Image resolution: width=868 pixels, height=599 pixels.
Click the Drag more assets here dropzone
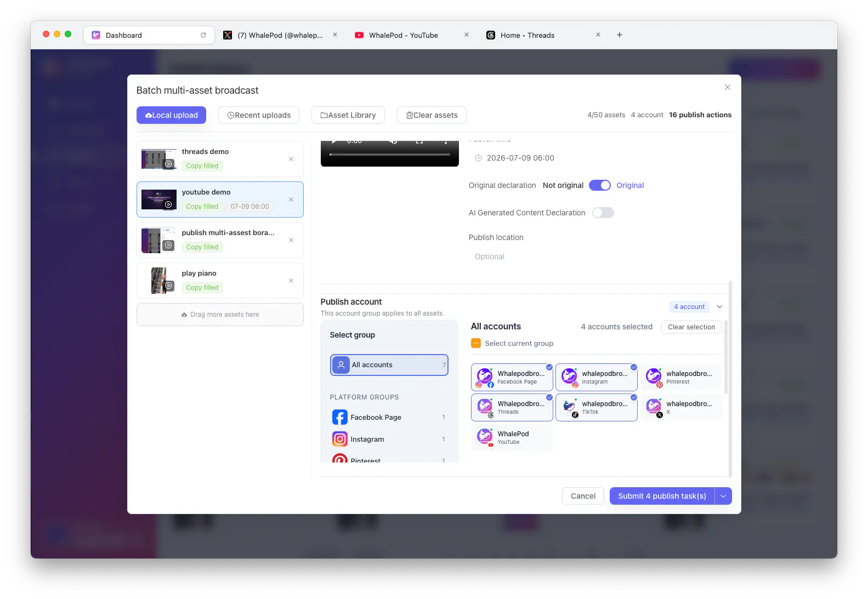pyautogui.click(x=220, y=315)
